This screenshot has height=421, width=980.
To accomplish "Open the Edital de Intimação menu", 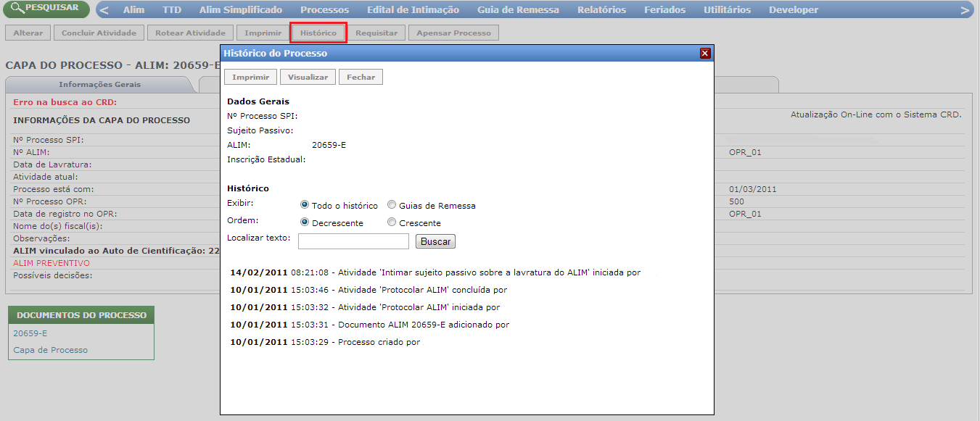I will [x=413, y=10].
